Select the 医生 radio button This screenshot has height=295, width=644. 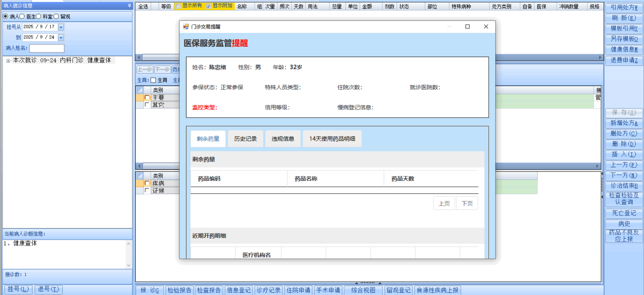22,16
